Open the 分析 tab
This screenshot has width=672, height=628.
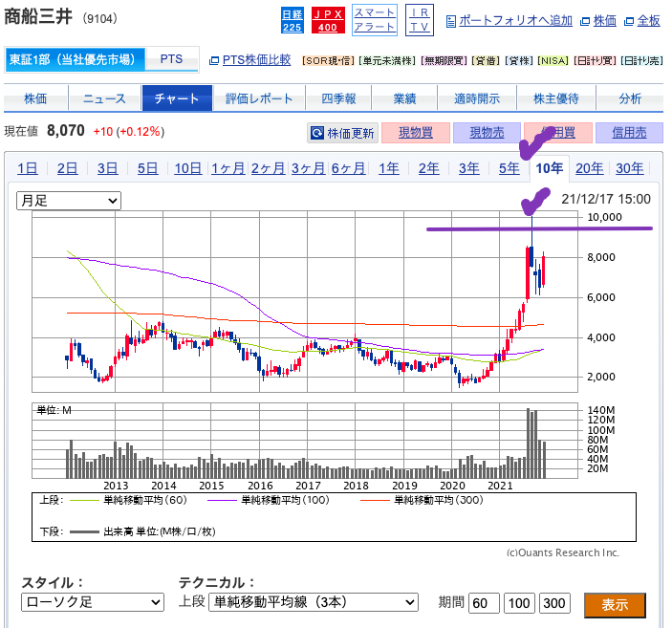630,98
